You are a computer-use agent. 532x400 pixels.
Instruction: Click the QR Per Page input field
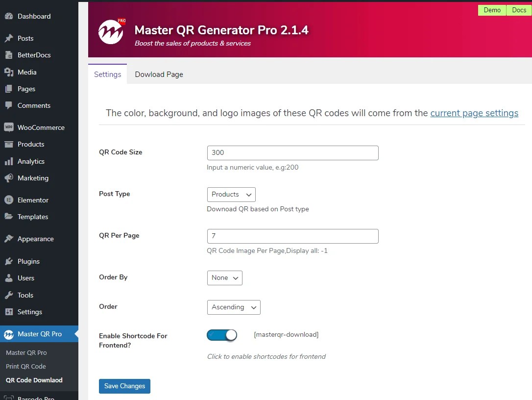pos(293,236)
